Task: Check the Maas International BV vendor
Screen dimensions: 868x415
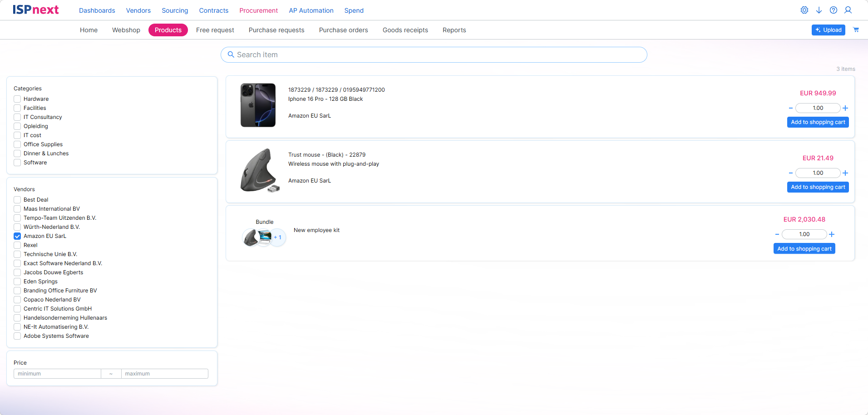Action: tap(17, 209)
